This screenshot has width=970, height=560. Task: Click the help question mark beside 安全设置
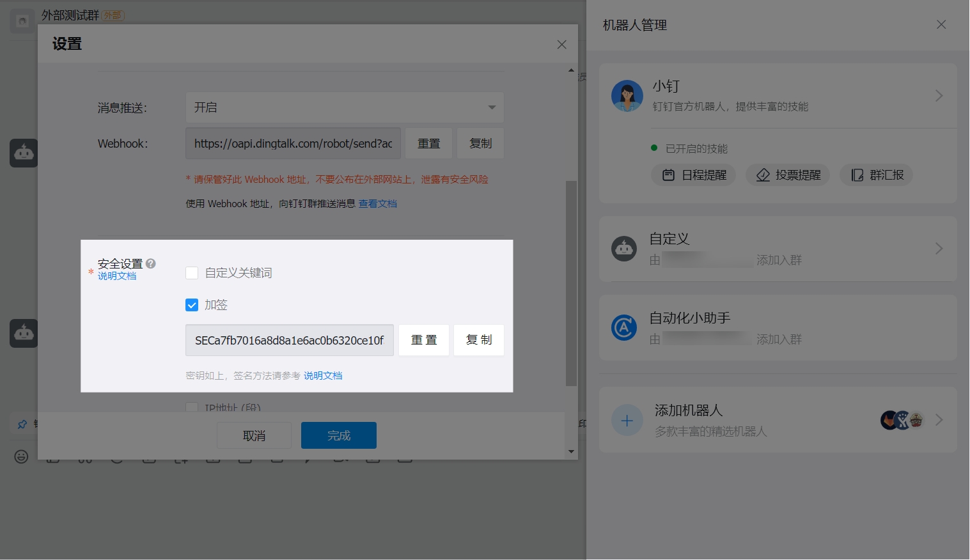151,263
